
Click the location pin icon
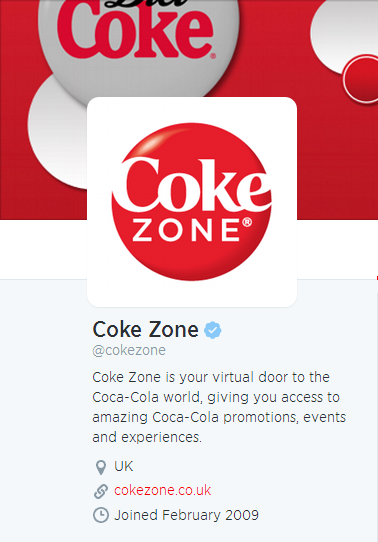(101, 467)
